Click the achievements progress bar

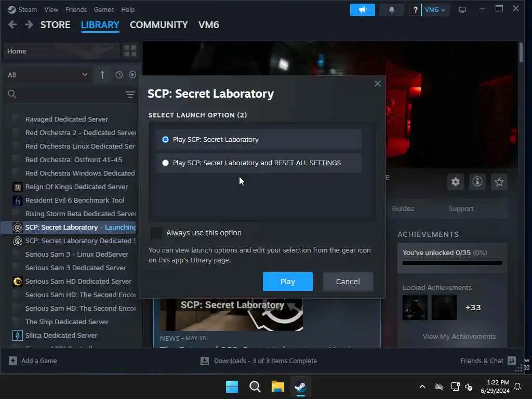[x=453, y=263]
